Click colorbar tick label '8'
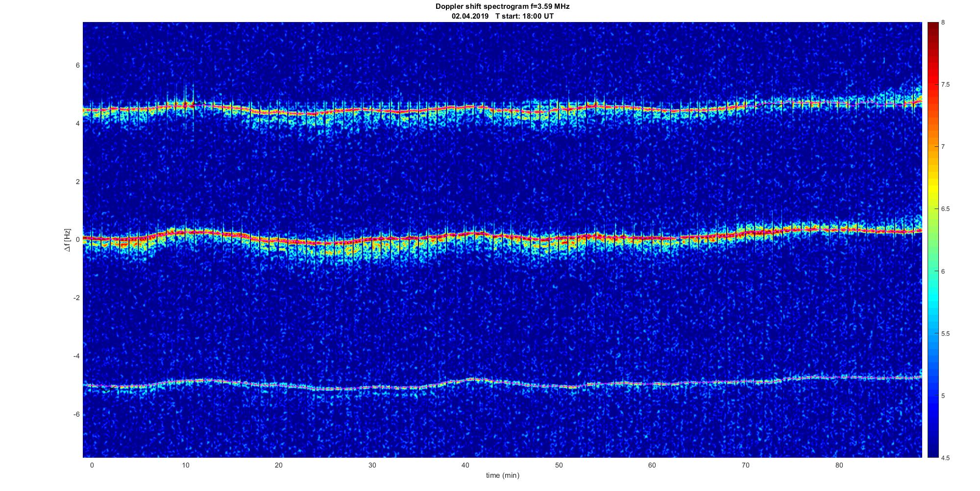980x491 pixels. (943, 23)
